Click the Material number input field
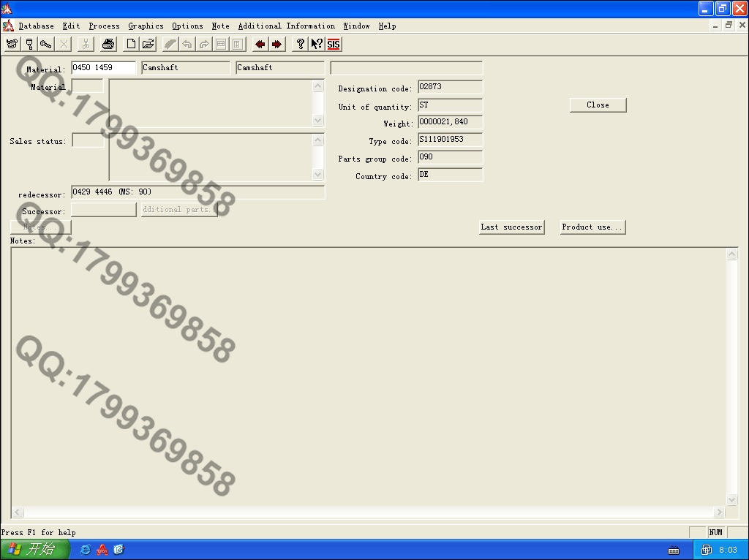 (x=103, y=68)
